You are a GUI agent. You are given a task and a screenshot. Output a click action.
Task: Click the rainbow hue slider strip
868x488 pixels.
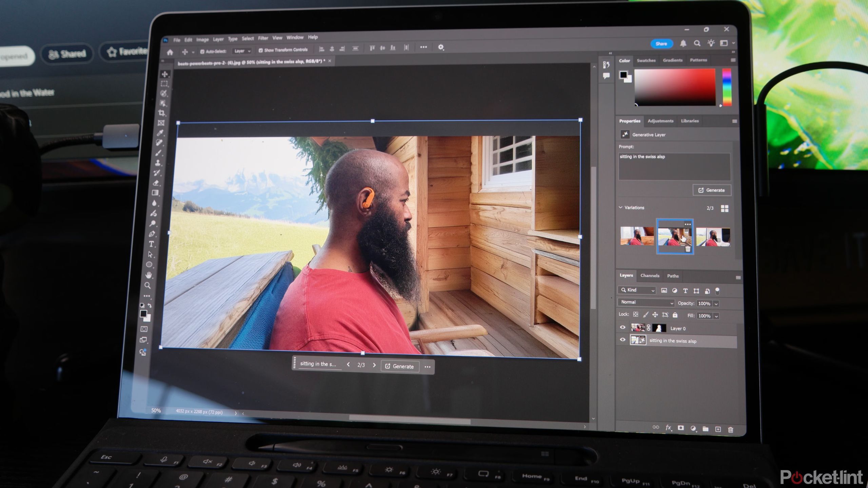pyautogui.click(x=727, y=87)
